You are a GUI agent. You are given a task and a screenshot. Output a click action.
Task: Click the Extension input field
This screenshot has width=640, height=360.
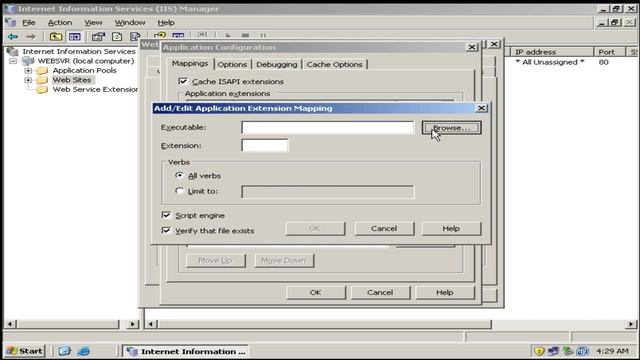[x=264, y=145]
